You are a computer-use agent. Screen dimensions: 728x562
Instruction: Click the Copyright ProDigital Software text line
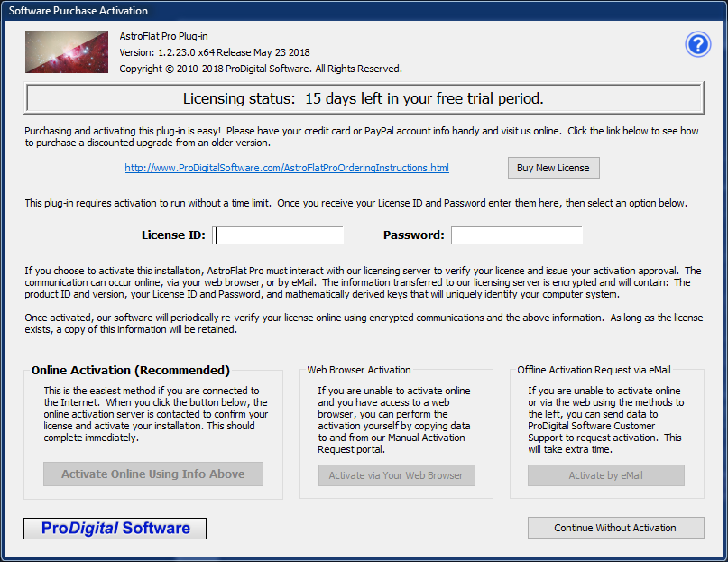pos(261,69)
